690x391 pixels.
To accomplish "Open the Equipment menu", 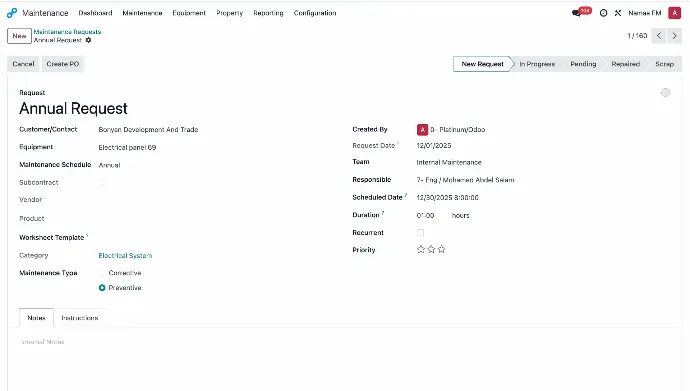I will (x=189, y=13).
